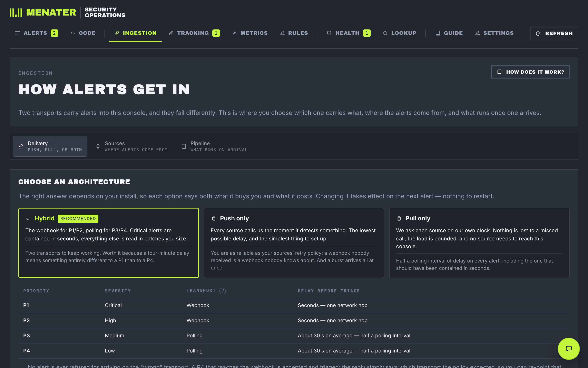
Task: Click the Settings sliders icon
Action: (x=477, y=33)
